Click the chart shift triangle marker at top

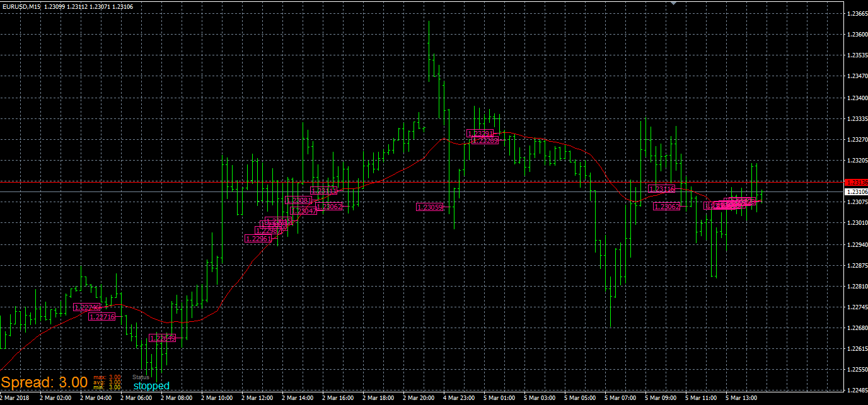[x=674, y=3]
